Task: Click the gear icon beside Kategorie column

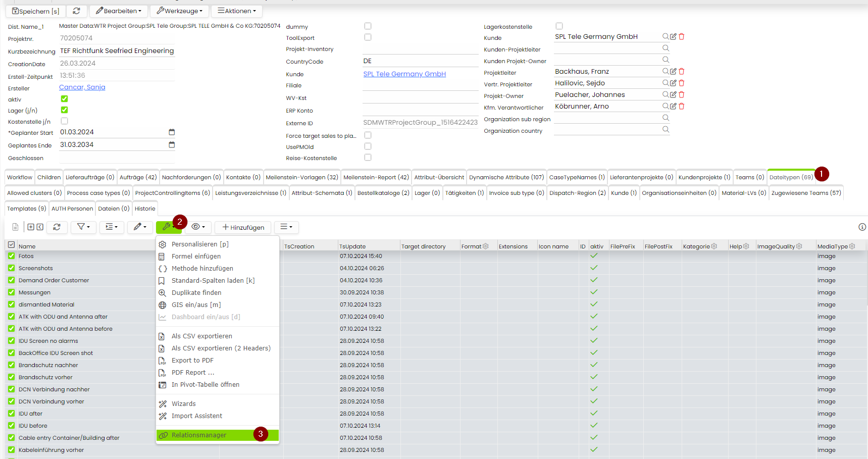Action: pos(714,246)
